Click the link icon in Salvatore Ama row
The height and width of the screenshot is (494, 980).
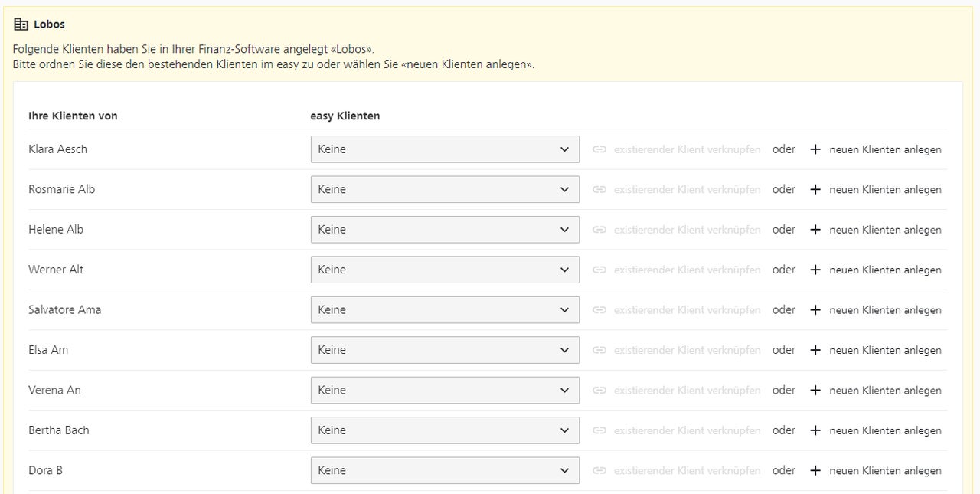coord(599,310)
